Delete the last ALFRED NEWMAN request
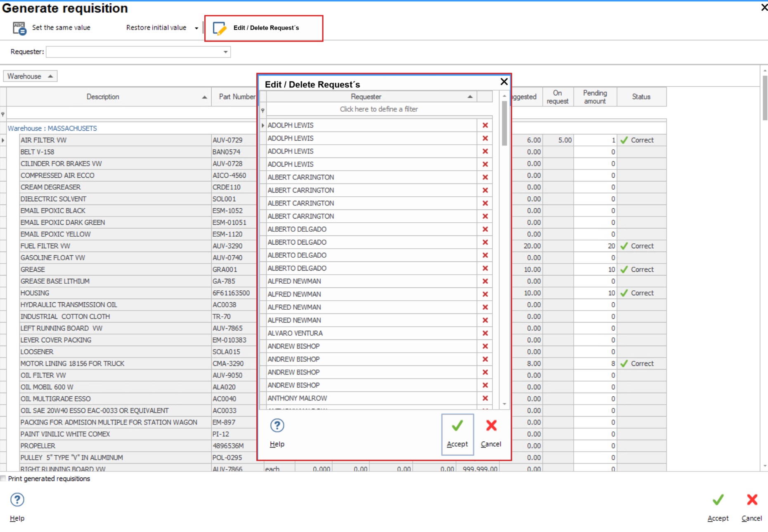Viewport: 768px width, 532px height. coord(485,320)
